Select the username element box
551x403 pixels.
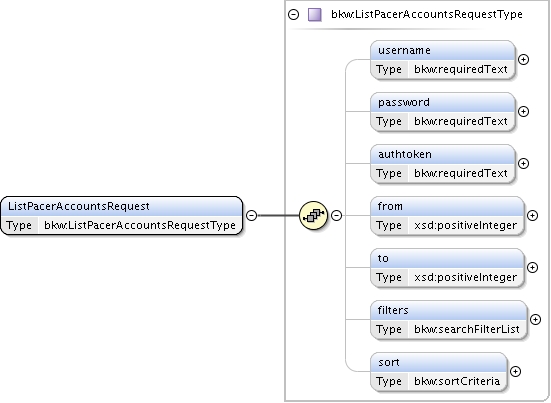point(443,59)
